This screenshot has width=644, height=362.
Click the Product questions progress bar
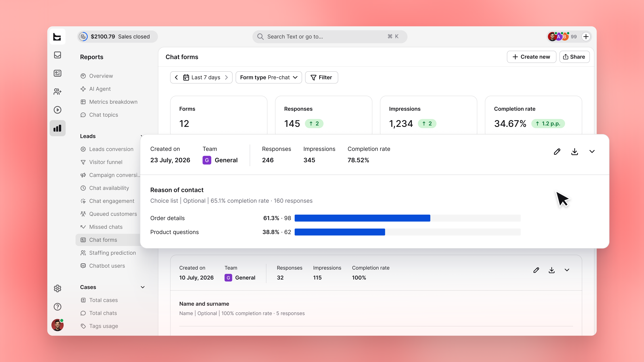pyautogui.click(x=408, y=232)
